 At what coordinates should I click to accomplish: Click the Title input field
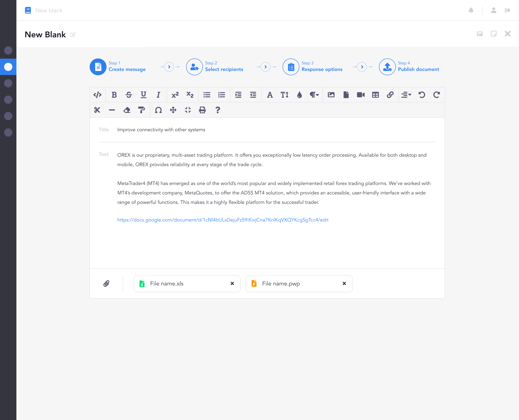[x=274, y=130]
